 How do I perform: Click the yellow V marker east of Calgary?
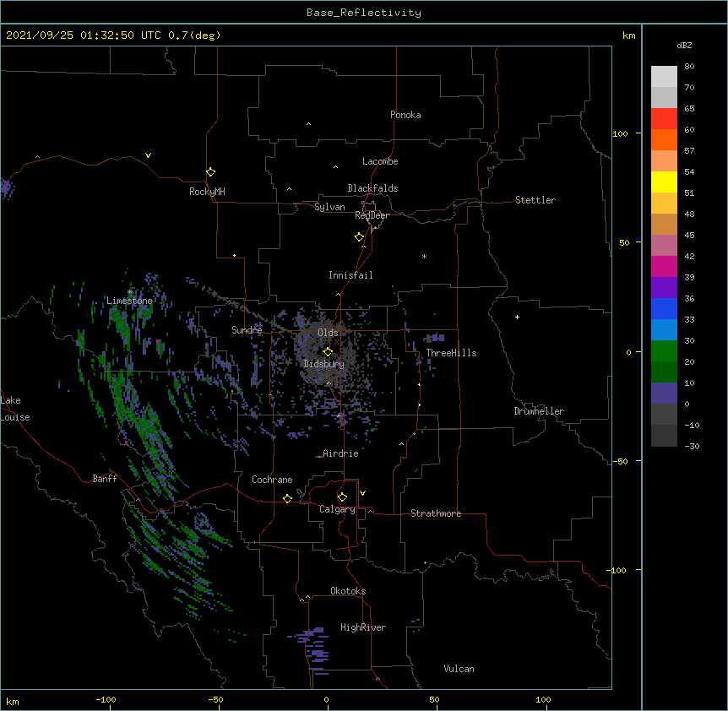point(362,493)
